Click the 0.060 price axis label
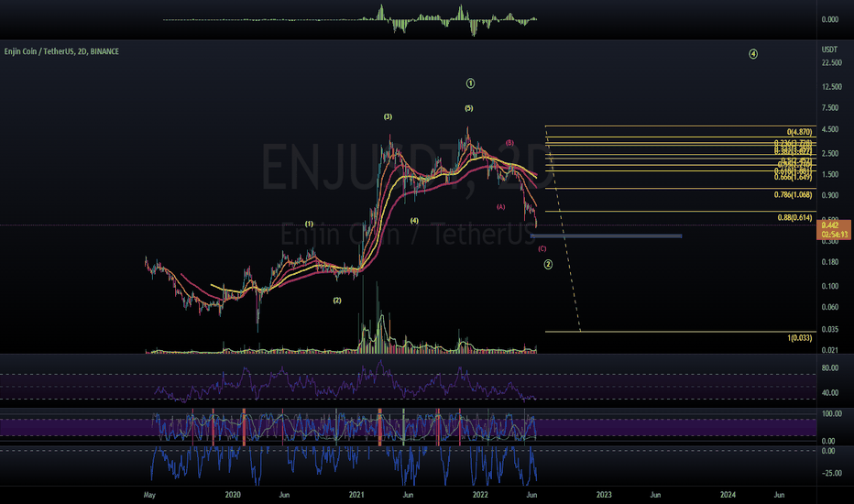Image resolution: width=854 pixels, height=504 pixels. pos(830,307)
